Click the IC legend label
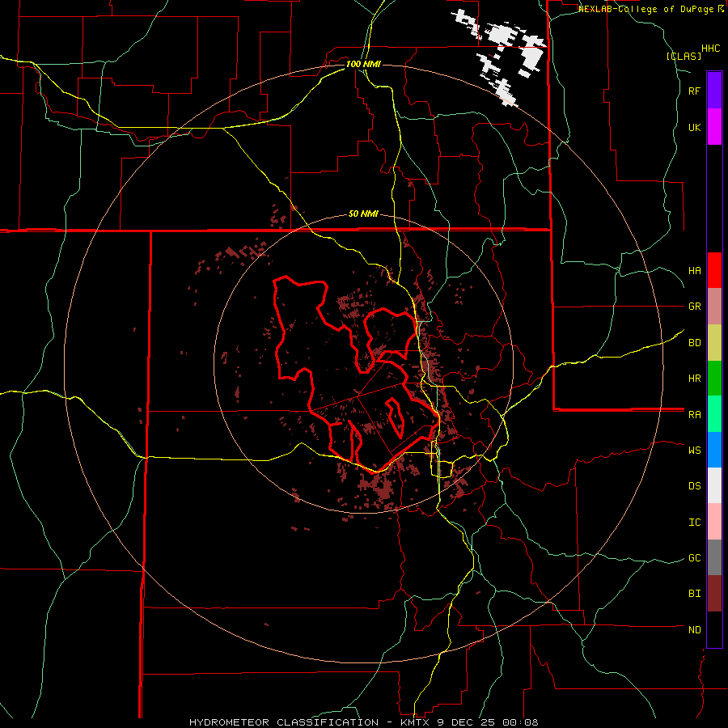Image resolution: width=728 pixels, height=728 pixels. [x=694, y=523]
